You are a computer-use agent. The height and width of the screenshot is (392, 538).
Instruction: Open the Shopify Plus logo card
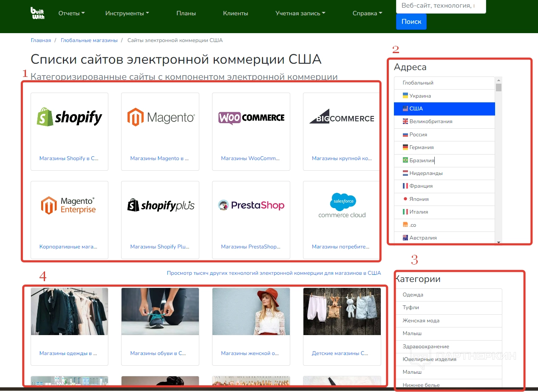pos(160,206)
